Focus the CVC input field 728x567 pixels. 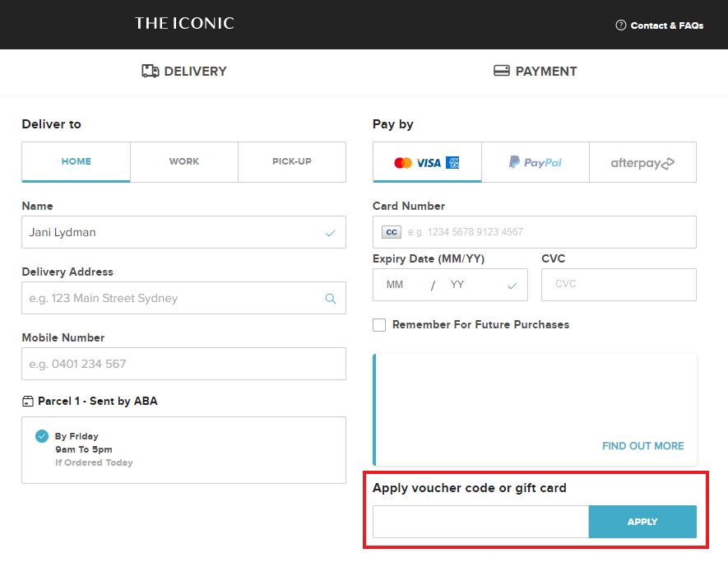pos(619,285)
